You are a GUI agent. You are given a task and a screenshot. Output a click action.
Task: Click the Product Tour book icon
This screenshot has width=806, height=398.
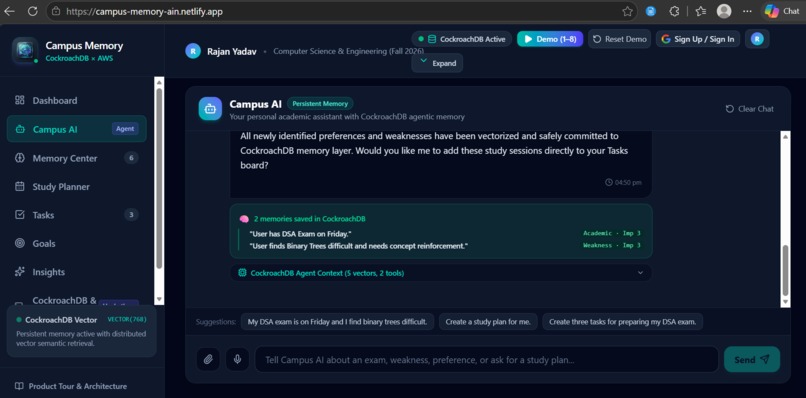[x=19, y=386]
